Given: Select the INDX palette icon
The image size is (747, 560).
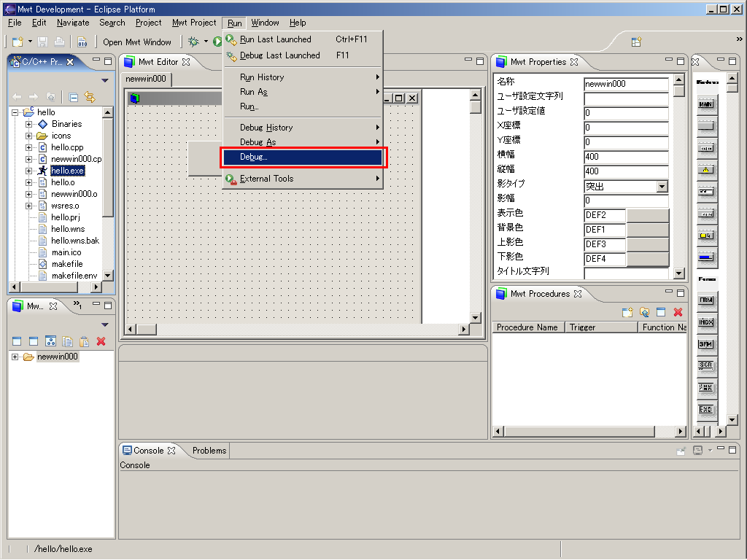Looking at the screenshot, I should [x=705, y=322].
